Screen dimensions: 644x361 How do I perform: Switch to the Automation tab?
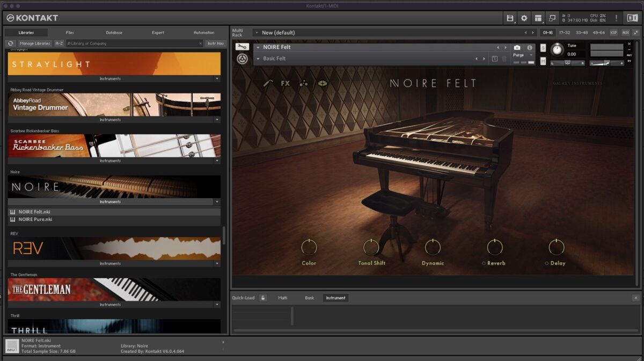[x=204, y=33]
